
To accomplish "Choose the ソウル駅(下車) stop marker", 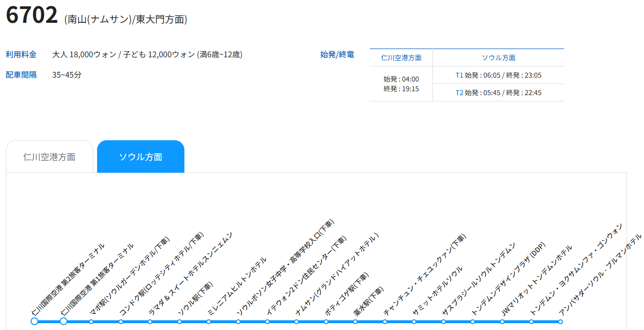I will click(180, 322).
